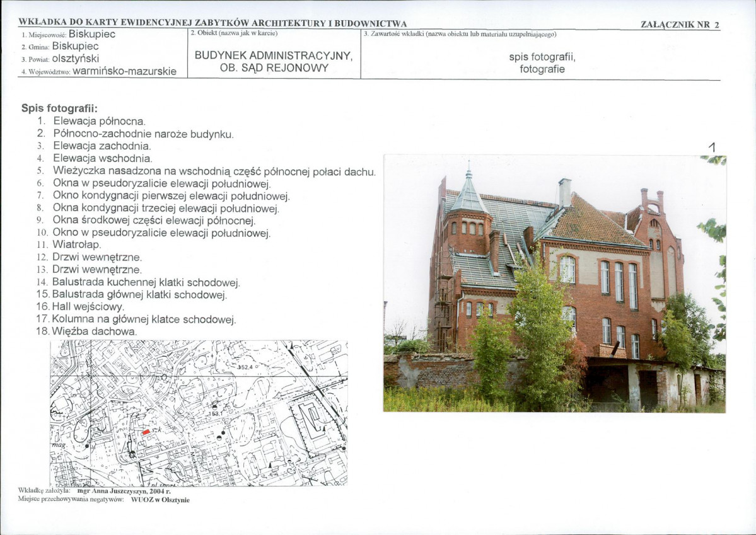Click 'Okna kondygnacji trzeciej elewacji południowej.'

click(166, 209)
